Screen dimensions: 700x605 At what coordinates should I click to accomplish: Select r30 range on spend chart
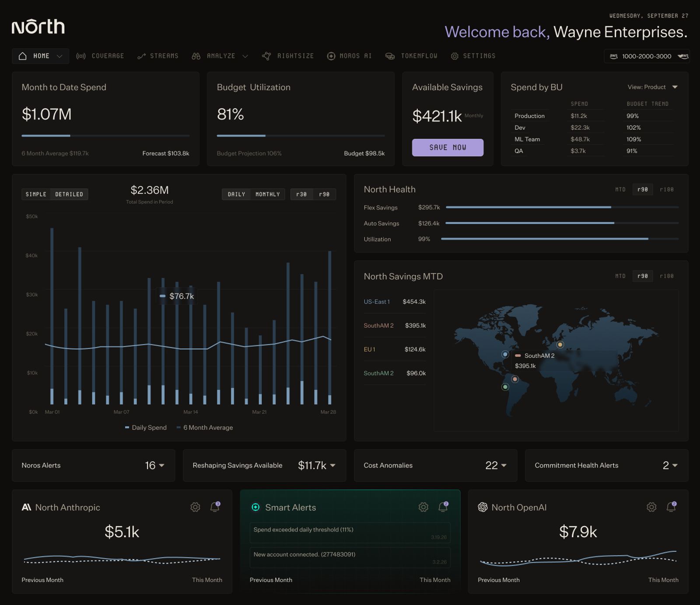301,194
